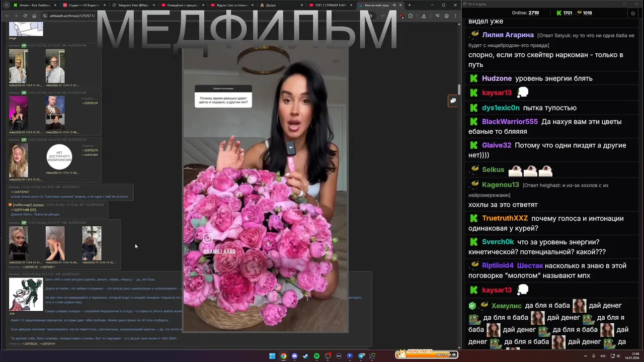Viewport: 644px width, 362px height.
Task: Click the 'нет доступного изображения' placeholder thumbnail
Action: [x=59, y=158]
